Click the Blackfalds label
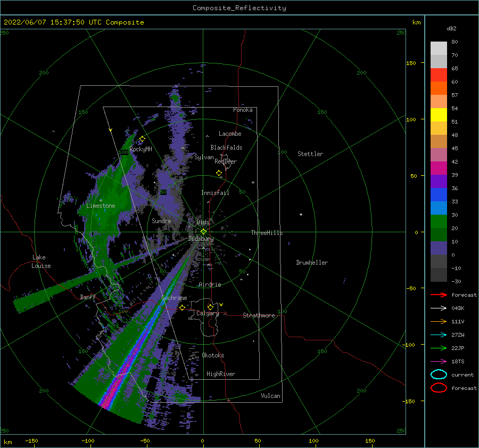 coord(226,148)
